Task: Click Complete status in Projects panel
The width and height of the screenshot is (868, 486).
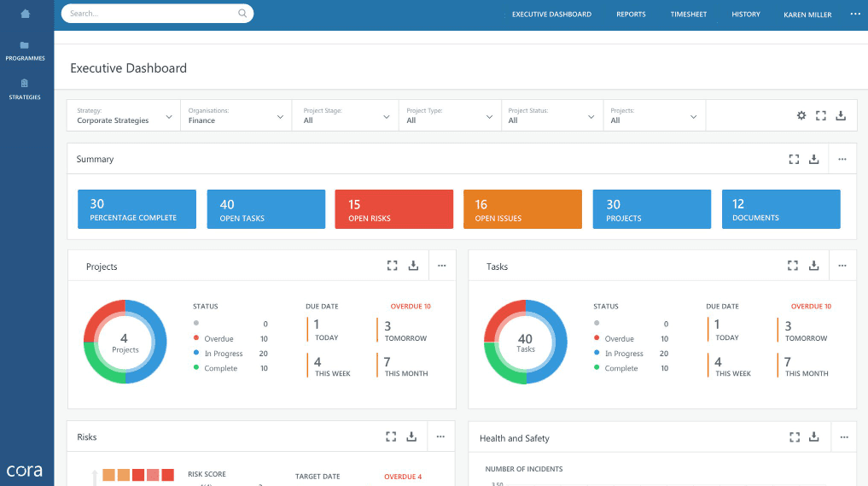Action: point(230,368)
